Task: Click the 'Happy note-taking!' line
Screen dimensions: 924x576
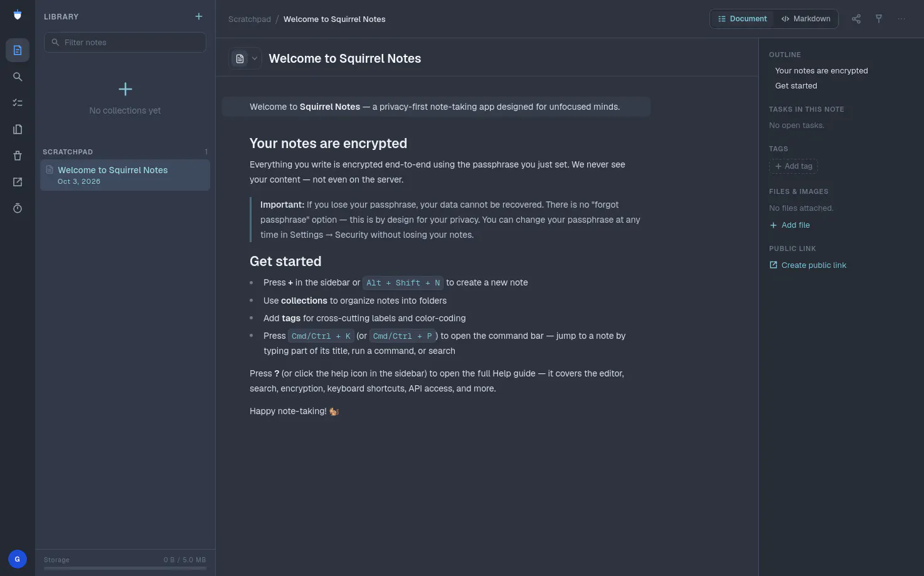Action: point(294,412)
